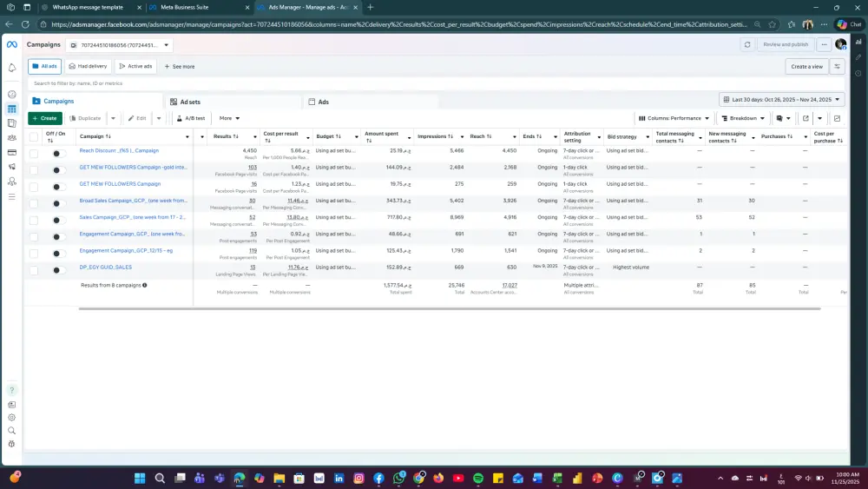Click the refresh icon beside Review and publish
Image resolution: width=868 pixels, height=489 pixels.
[747, 44]
